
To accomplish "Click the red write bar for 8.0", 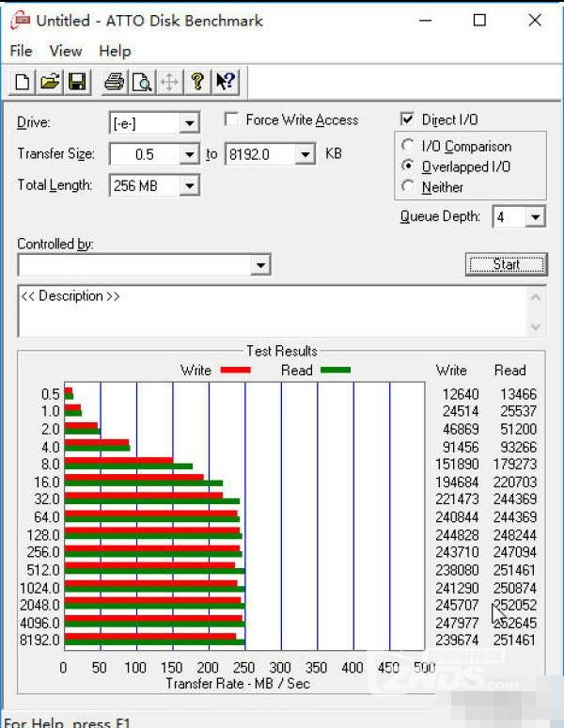I will point(118,461).
